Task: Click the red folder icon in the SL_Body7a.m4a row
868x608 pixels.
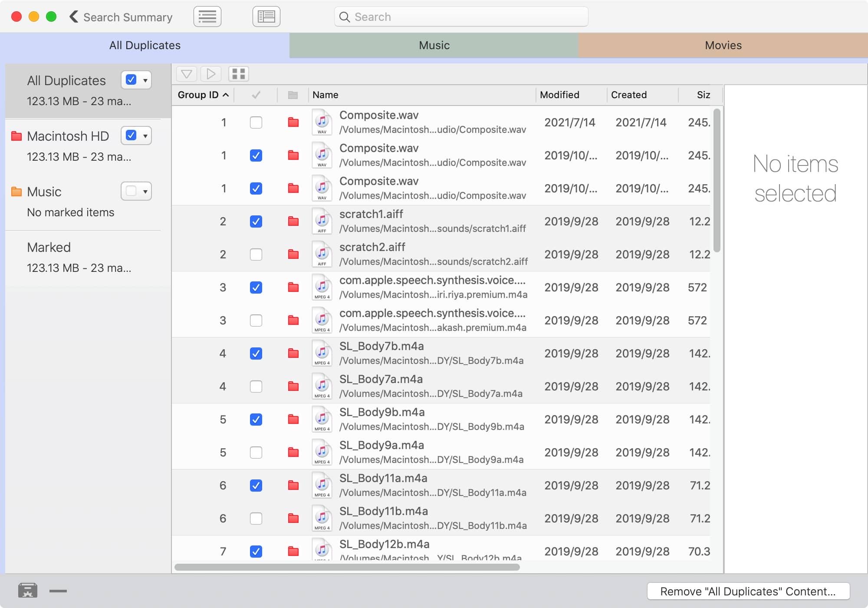Action: (x=293, y=387)
